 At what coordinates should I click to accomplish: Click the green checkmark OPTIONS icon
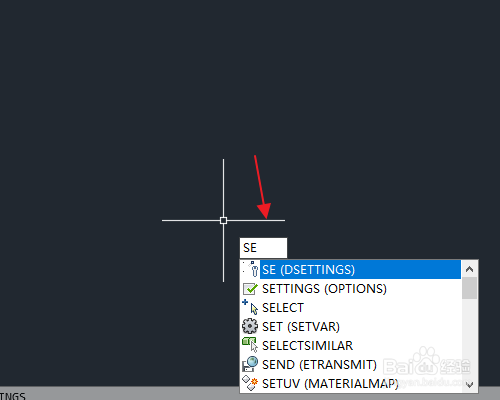pyautogui.click(x=250, y=289)
